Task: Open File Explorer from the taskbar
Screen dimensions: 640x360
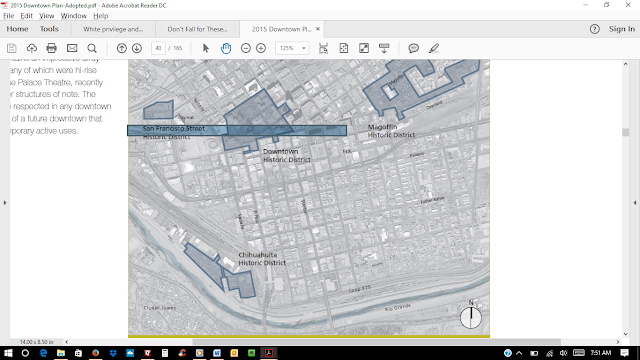Action: point(61,353)
